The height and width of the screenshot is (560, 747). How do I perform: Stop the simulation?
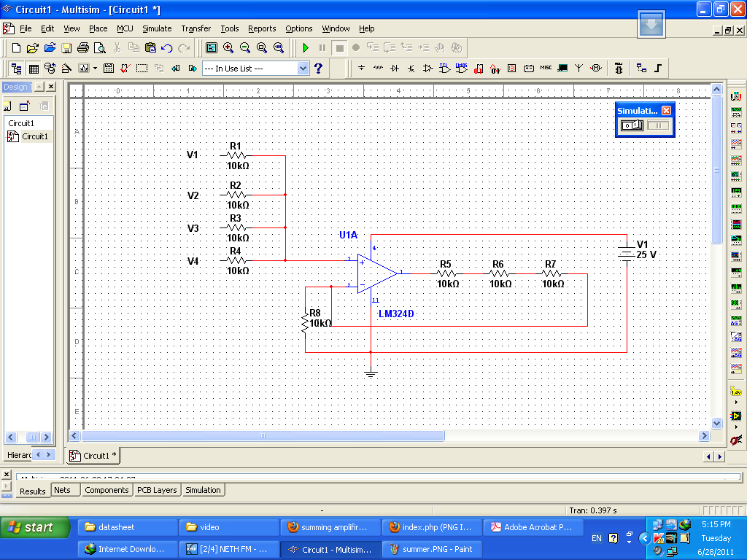click(339, 47)
